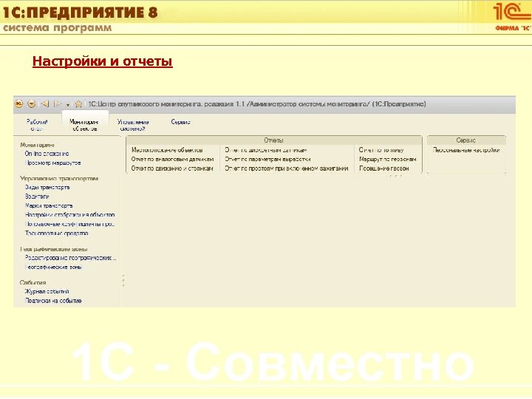Go forward with the right arrow icon
Image resolution: width=532 pixels, height=399 pixels.
pos(58,104)
